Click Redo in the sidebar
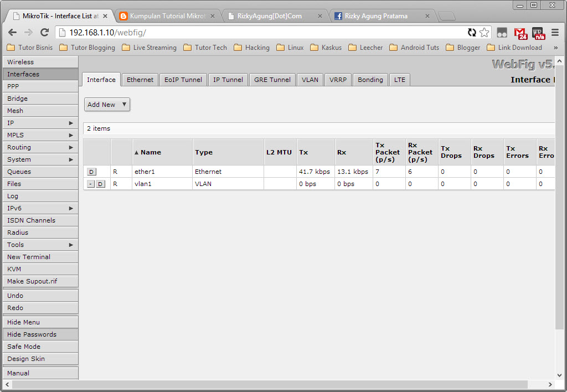Screen dimensions: 567x392 (40, 308)
